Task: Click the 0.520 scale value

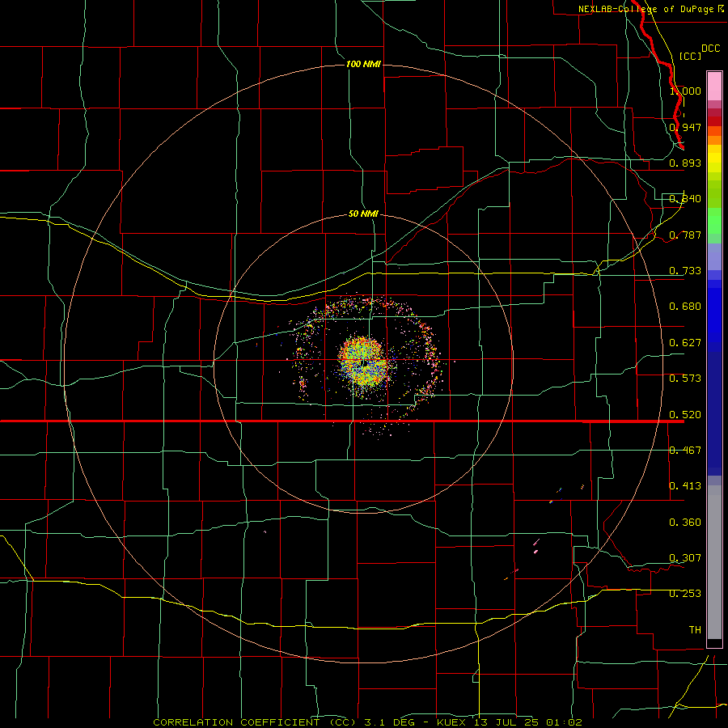Action: click(685, 415)
